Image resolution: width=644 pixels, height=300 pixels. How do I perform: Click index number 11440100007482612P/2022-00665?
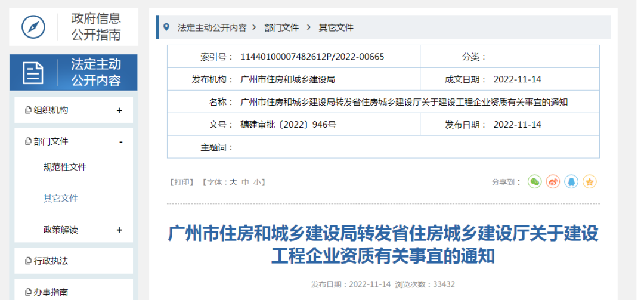(x=312, y=57)
